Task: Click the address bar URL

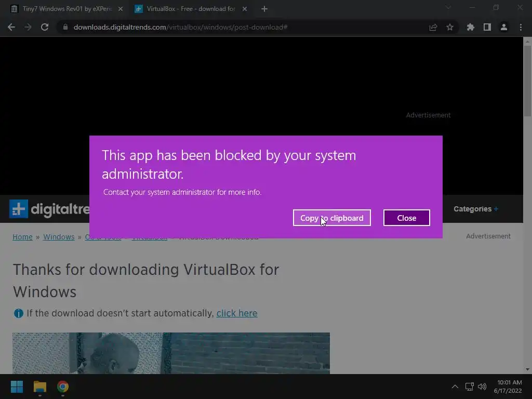Action: point(180,27)
